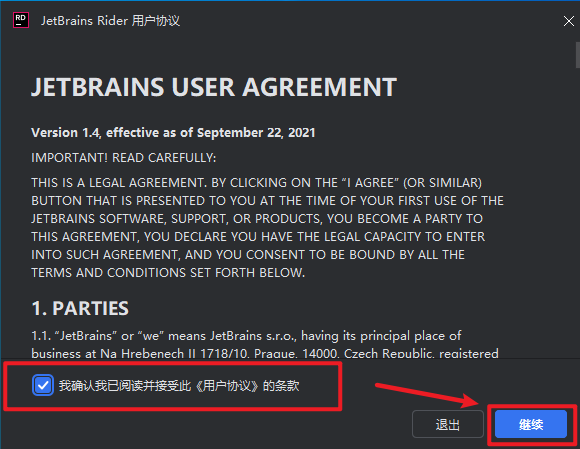This screenshot has height=449, width=580.
Task: Click the 'IMPORTANT! READ CAREFULLY:' line
Action: pos(124,158)
